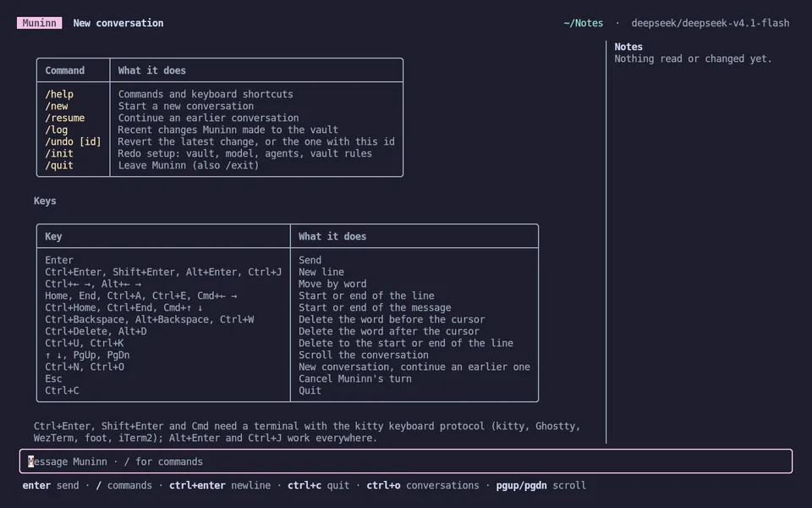
Task: Click 'Continue an earlier conversation' description
Action: click(x=208, y=118)
